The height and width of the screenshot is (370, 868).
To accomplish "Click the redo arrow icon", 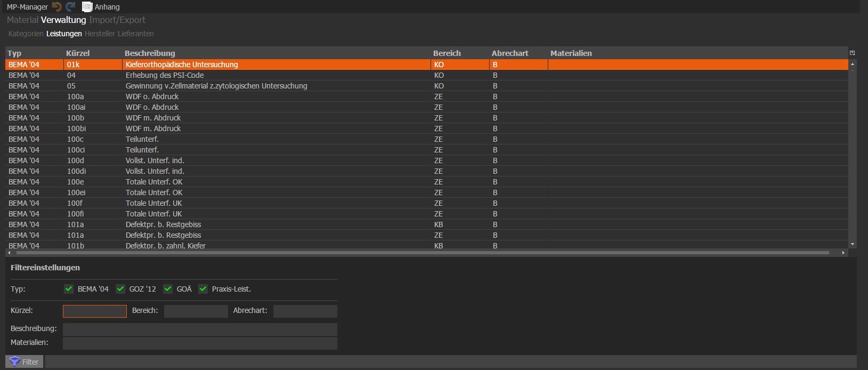I will pos(70,7).
